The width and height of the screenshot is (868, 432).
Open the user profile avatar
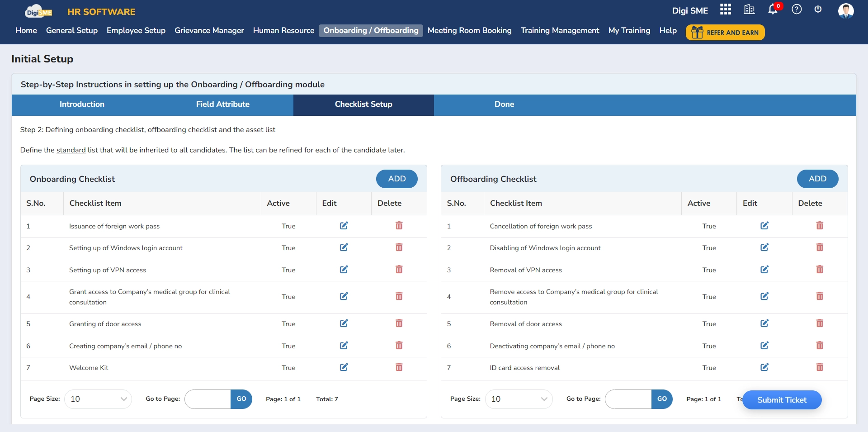pos(845,10)
